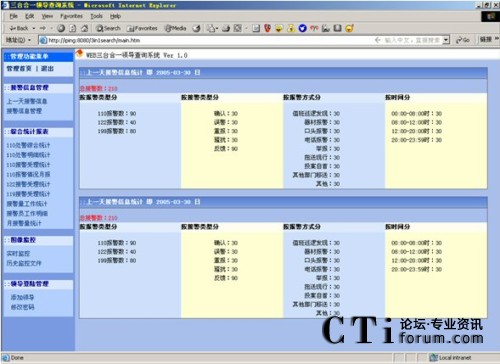
Task: Open the Edit menu
Action: (x=29, y=16)
